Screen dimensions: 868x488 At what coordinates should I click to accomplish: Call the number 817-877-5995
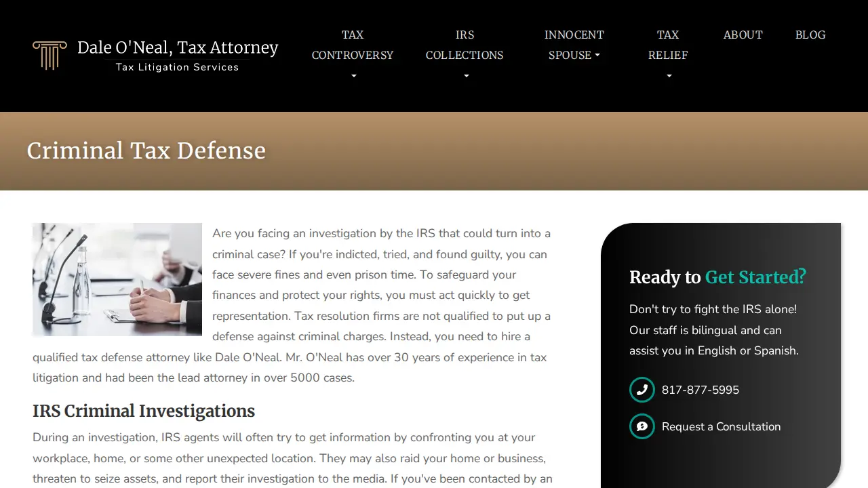(701, 390)
